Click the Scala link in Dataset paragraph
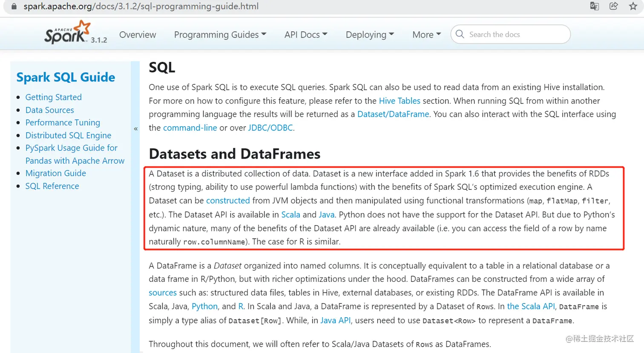This screenshot has width=644, height=353. click(290, 214)
